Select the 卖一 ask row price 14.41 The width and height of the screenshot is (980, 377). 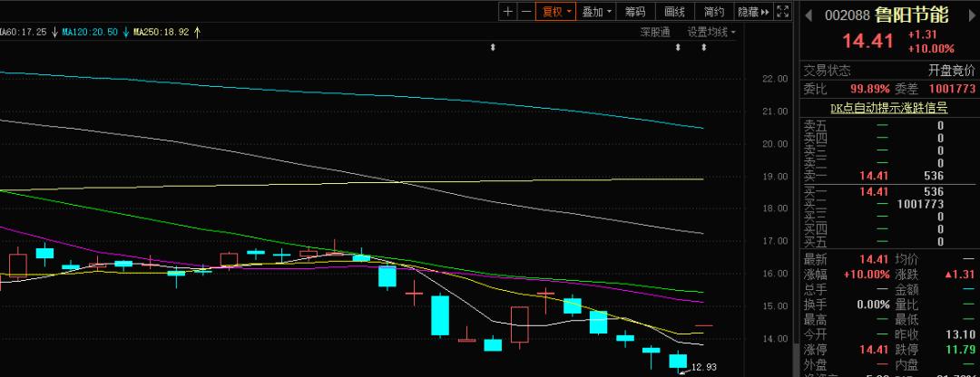coord(874,176)
